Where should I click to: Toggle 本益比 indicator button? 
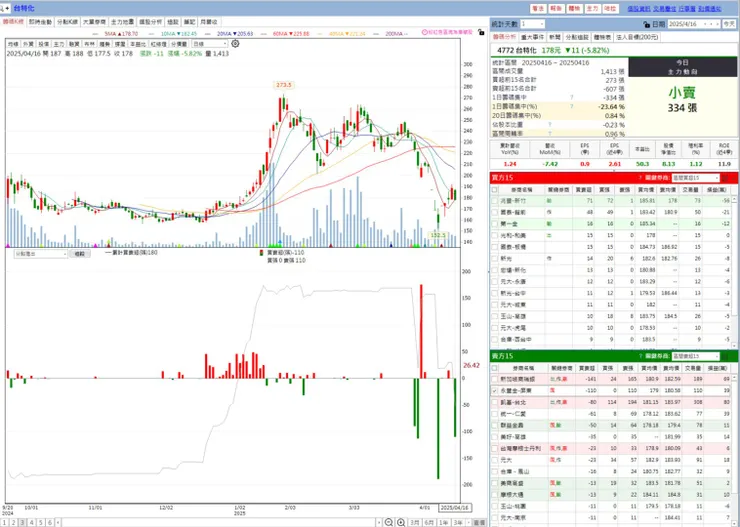point(138,44)
